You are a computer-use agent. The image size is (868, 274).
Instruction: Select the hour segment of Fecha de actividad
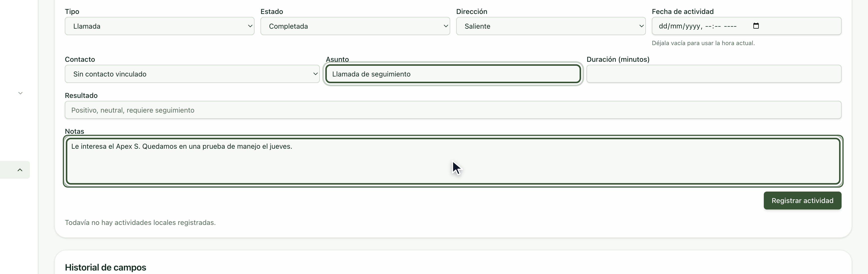pos(708,26)
